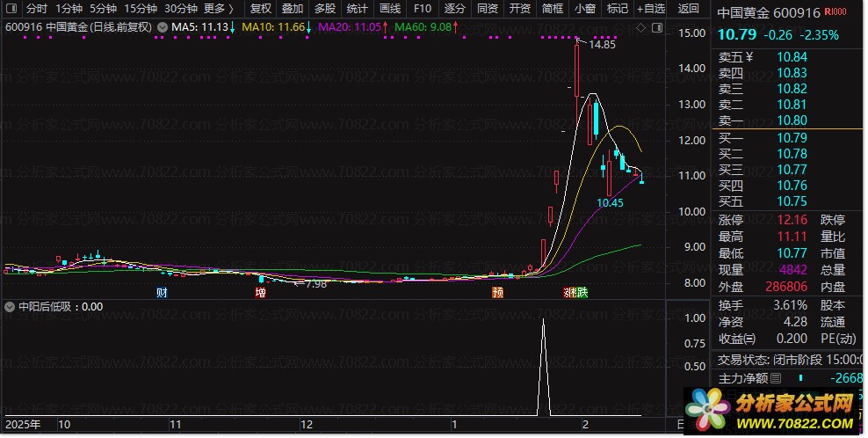The width and height of the screenshot is (868, 438).
Task: Expand the 中阳后低吸 indicator dropdown
Action: tap(10, 307)
